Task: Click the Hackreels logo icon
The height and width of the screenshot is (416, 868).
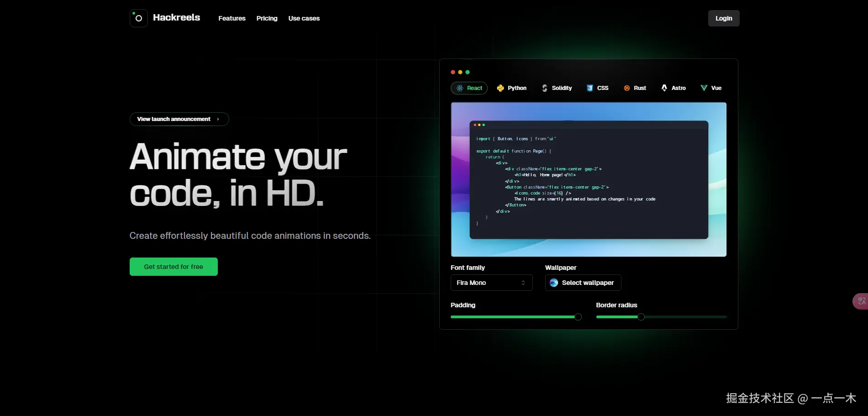Action: click(139, 18)
